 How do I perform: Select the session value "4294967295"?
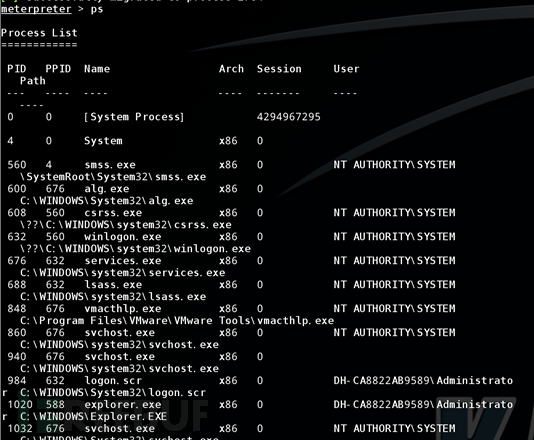[x=289, y=117]
